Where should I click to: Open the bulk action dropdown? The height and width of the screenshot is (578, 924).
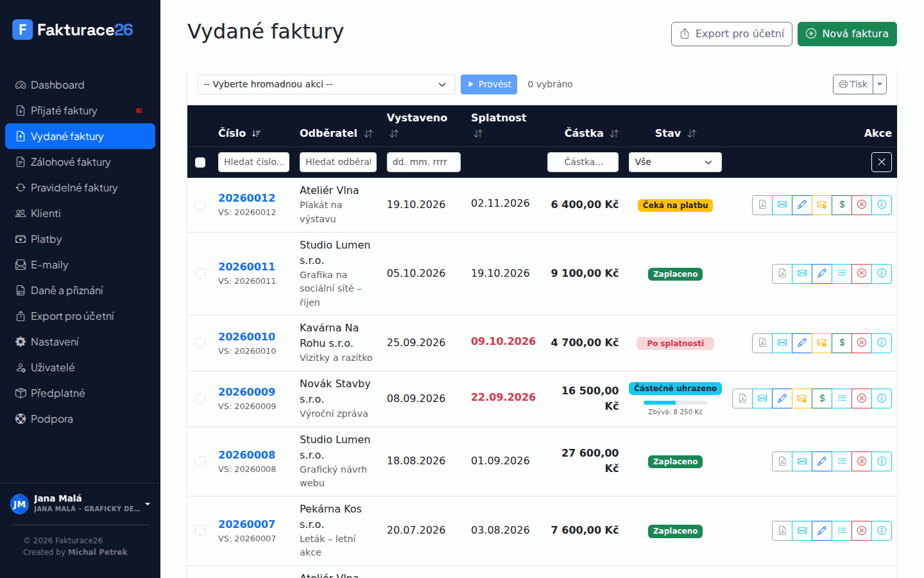coord(326,84)
